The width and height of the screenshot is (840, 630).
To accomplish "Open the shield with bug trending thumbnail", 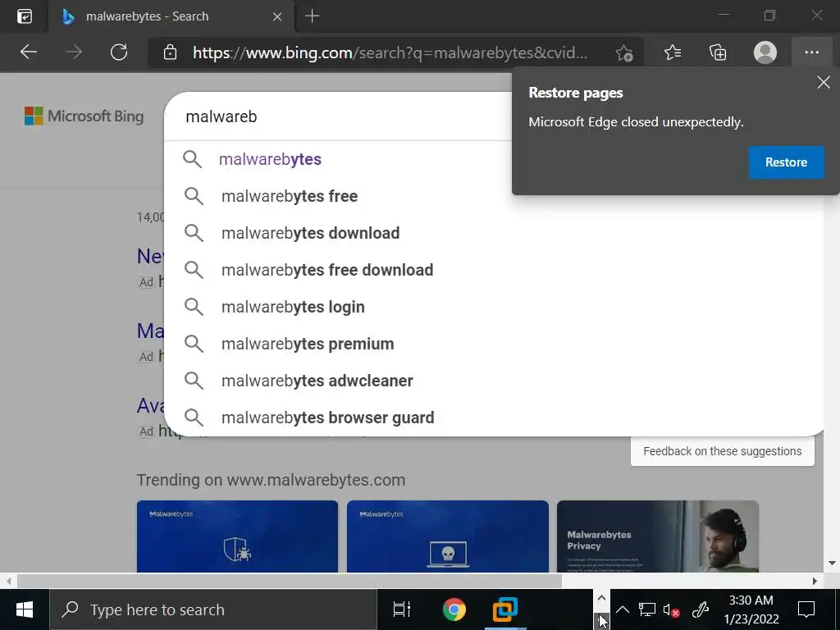I will tap(237, 536).
